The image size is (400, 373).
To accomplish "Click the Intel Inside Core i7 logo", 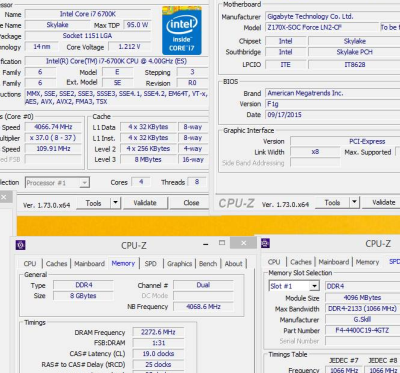I will [x=182, y=30].
